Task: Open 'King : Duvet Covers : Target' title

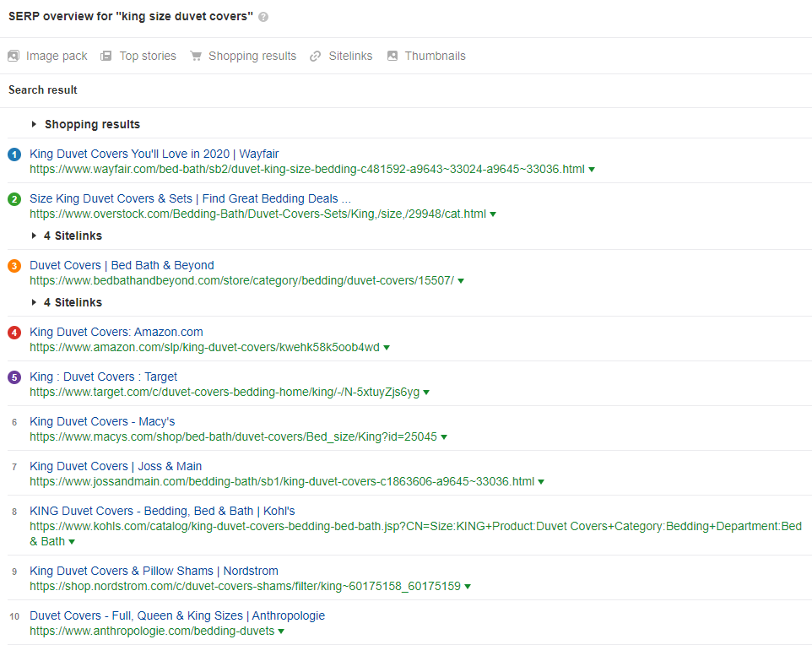Action: pyautogui.click(x=103, y=377)
